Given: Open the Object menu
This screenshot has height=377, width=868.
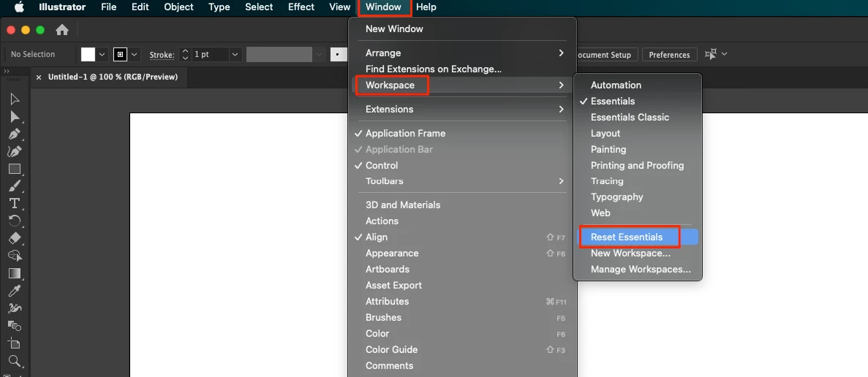Looking at the screenshot, I should point(179,7).
